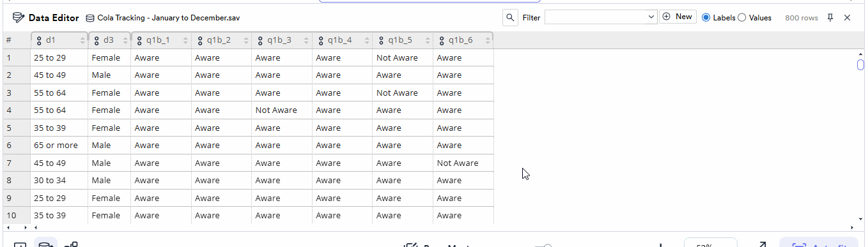Close the Data Editor panel
The height and width of the screenshot is (247, 868).
click(848, 18)
